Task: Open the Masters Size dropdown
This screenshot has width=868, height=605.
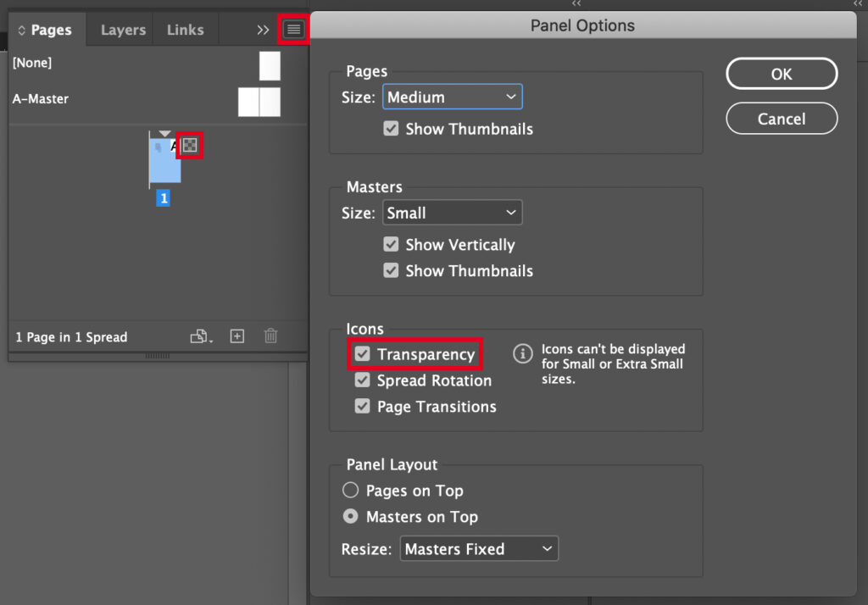Action: (x=452, y=212)
